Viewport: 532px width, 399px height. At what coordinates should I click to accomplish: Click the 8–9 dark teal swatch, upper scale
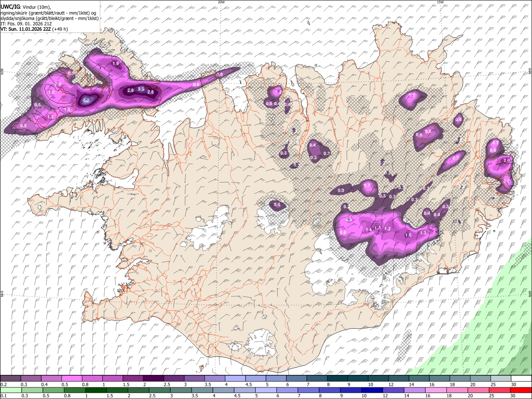[x=337, y=379]
